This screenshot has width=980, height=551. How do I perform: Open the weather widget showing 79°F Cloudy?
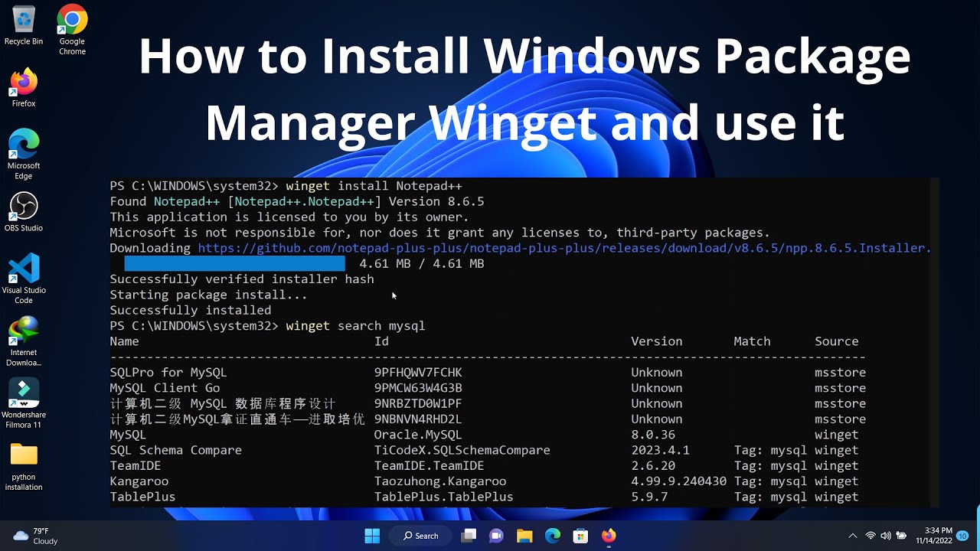36,536
